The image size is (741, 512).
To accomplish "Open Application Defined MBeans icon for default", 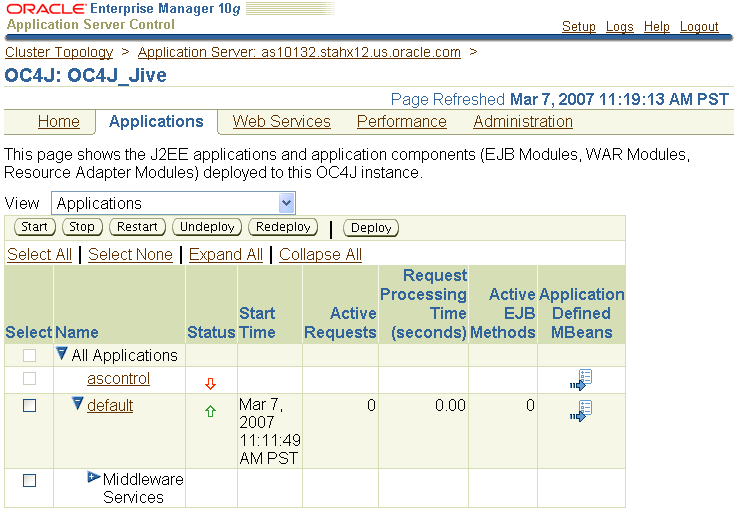I will (581, 411).
